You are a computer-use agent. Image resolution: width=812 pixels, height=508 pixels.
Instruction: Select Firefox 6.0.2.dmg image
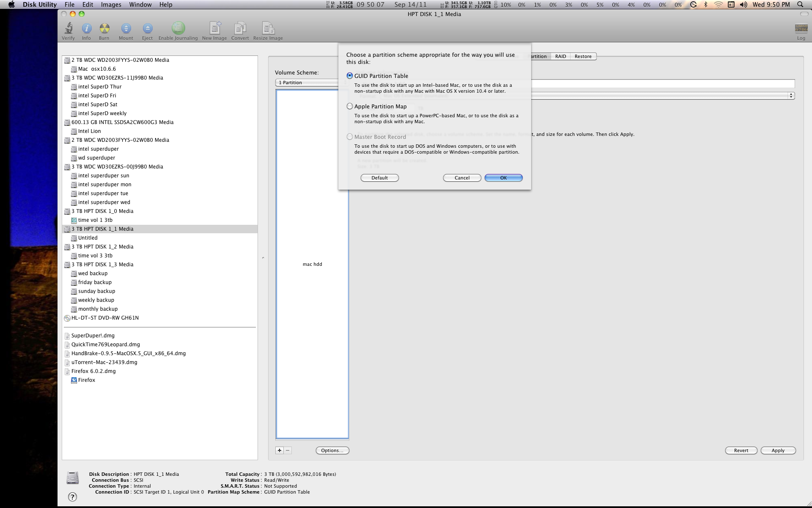93,371
